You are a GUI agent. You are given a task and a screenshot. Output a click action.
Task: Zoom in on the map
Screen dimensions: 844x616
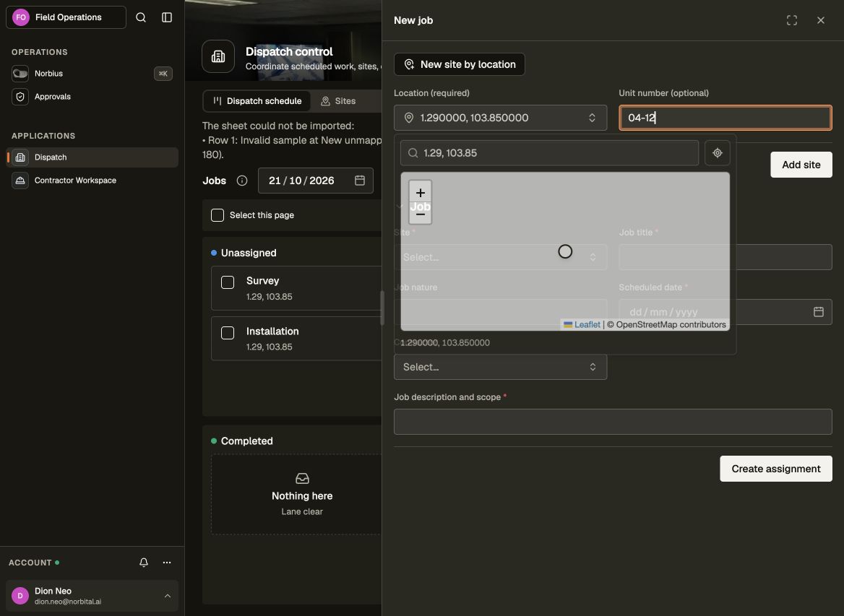pos(421,192)
